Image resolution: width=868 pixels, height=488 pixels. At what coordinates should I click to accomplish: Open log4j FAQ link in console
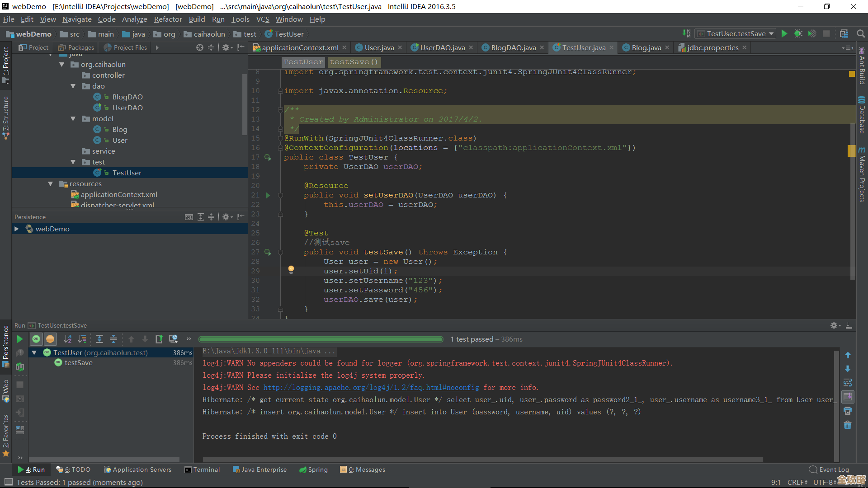(x=371, y=388)
